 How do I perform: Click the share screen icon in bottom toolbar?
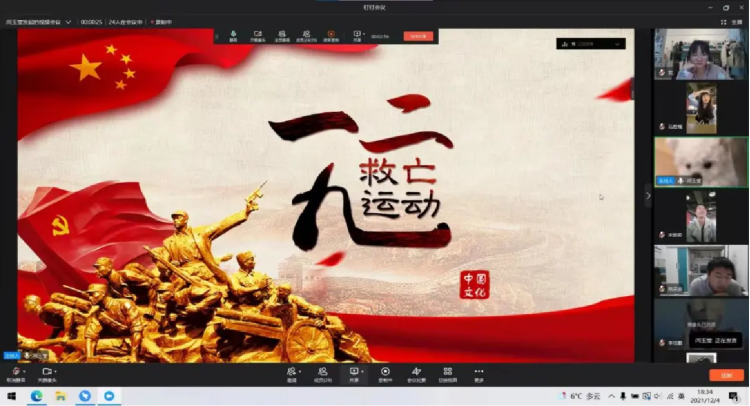point(353,371)
